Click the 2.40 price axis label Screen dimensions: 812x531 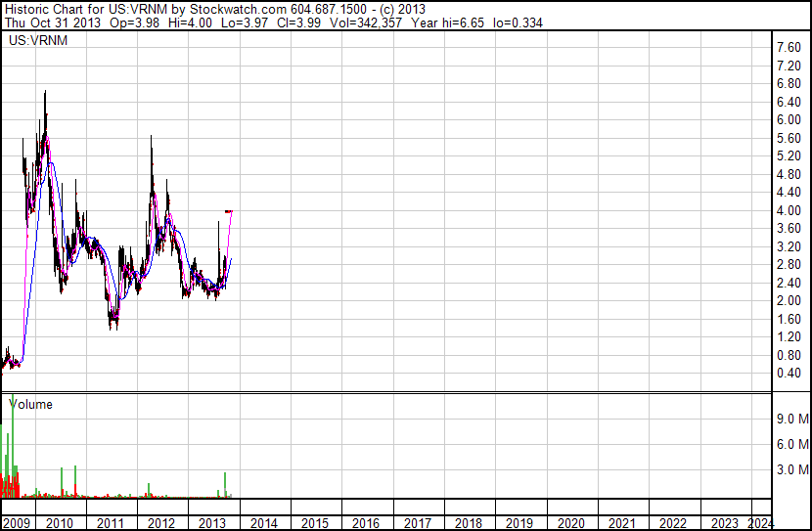coord(789,283)
